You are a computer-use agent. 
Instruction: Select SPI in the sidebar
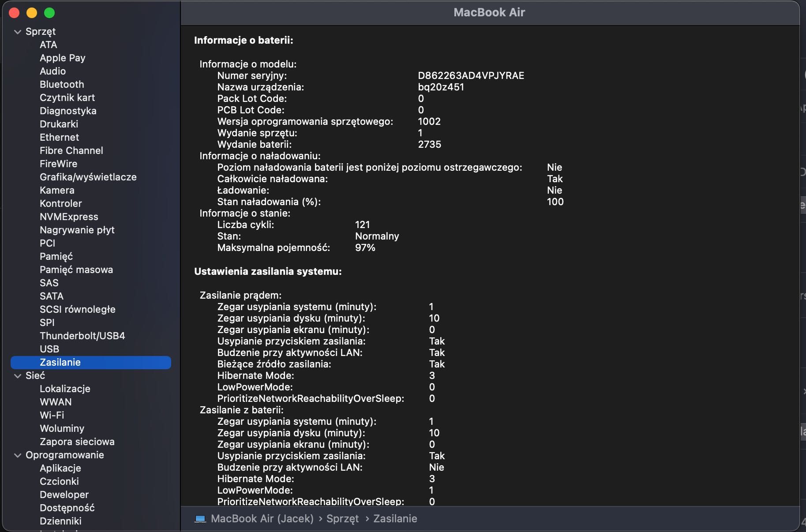pyautogui.click(x=47, y=322)
